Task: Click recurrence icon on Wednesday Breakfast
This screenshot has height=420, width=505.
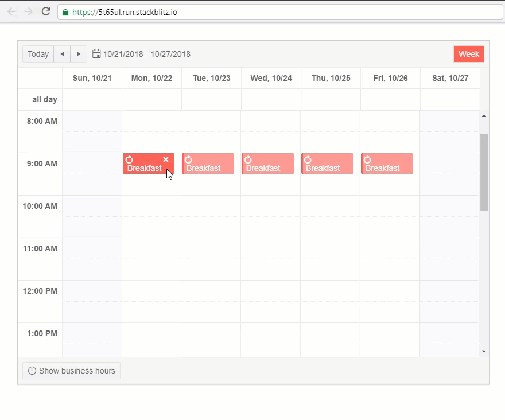Action: point(248,160)
